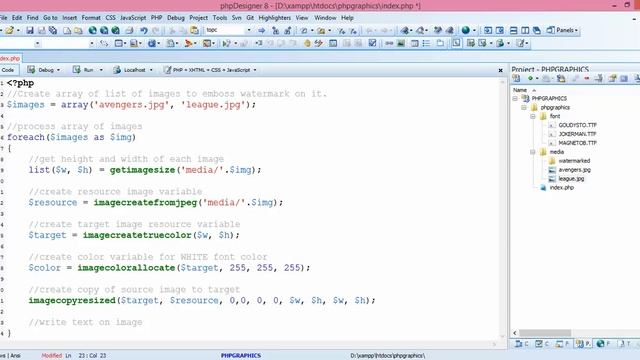Click the bulleted list icon in second toolbar

[x=426, y=43]
